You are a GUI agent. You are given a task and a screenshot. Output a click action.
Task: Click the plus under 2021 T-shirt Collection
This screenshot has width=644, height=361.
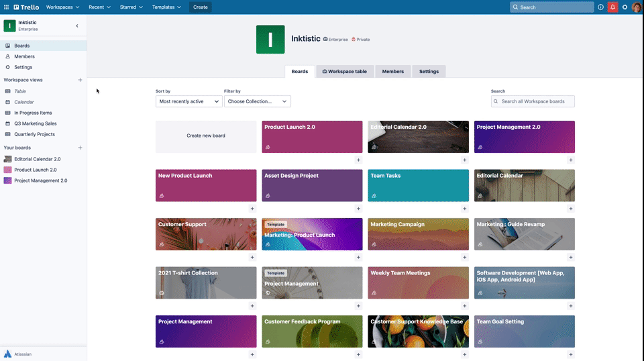[x=252, y=306]
